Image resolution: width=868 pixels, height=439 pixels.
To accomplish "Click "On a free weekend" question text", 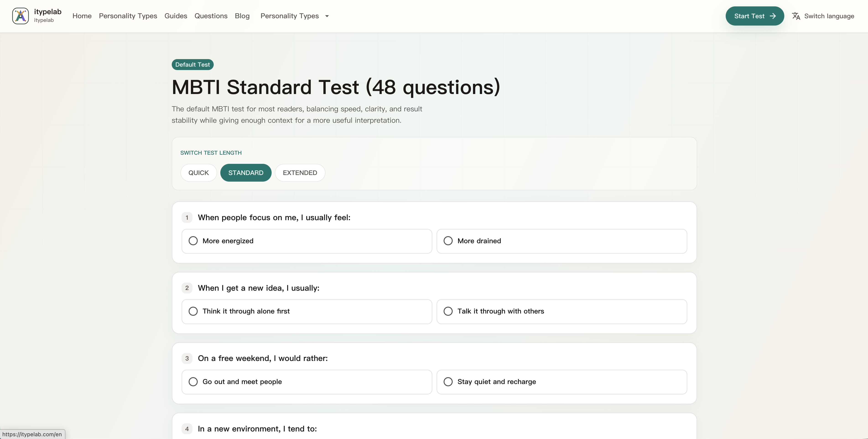I will pos(263,358).
